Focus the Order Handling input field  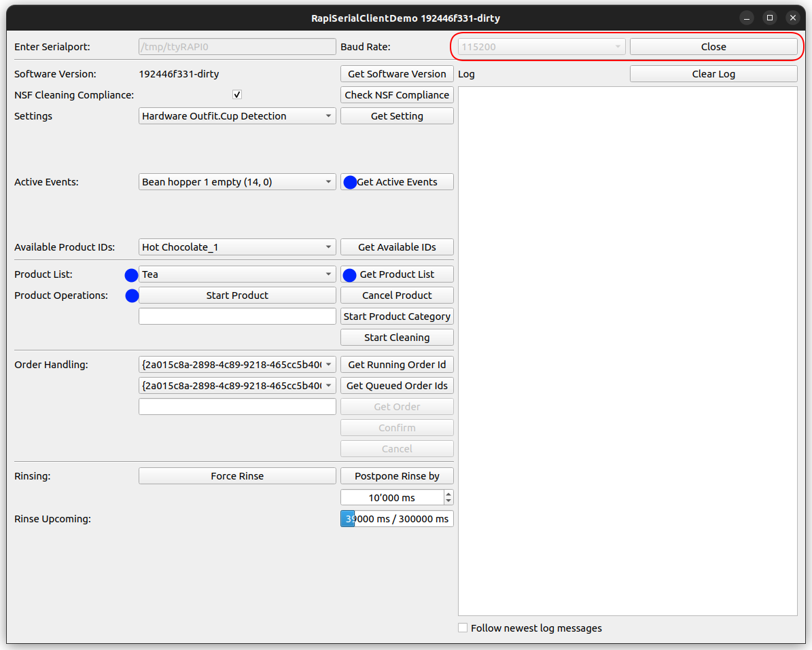[237, 407]
